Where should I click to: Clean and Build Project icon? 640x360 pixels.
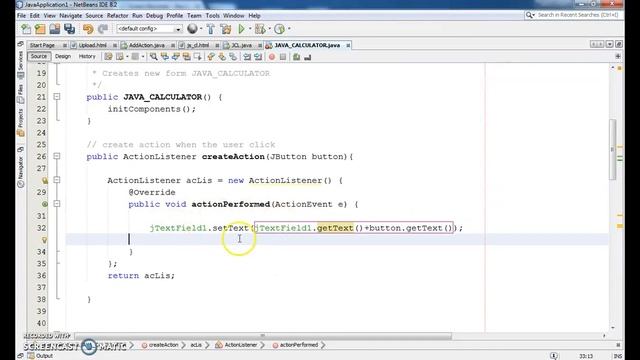pyautogui.click(x=226, y=29)
